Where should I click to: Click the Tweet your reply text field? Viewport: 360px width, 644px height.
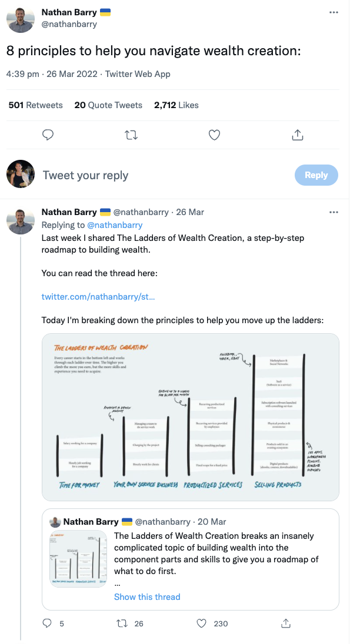click(x=165, y=175)
